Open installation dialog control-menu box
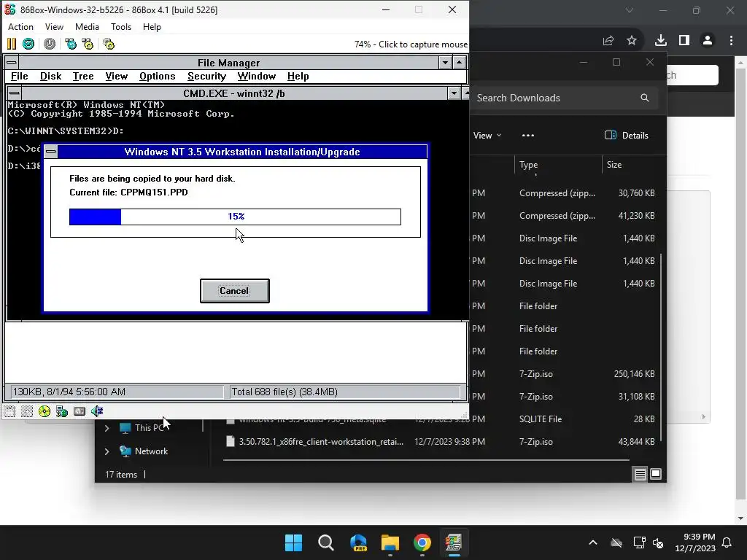Image resolution: width=747 pixels, height=560 pixels. click(51, 152)
